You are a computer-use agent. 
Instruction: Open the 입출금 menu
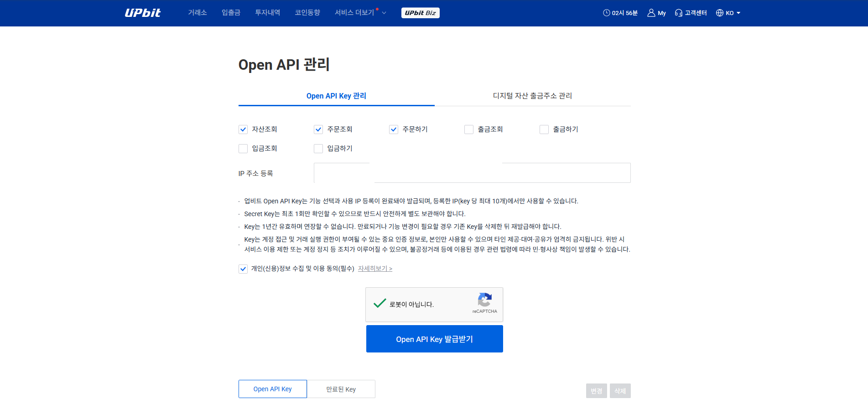click(231, 13)
